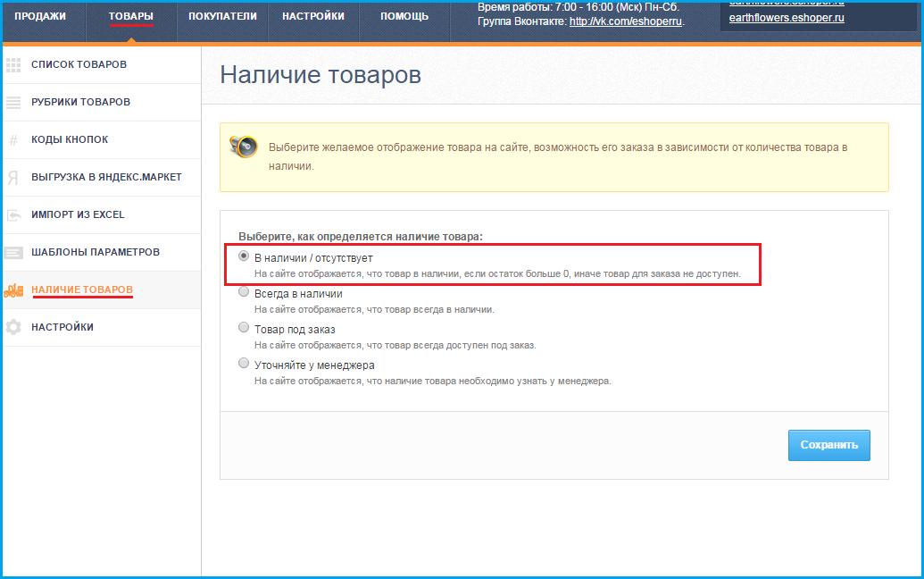Click the grid icon beside Список товаров
This screenshot has width=924, height=579.
(x=13, y=64)
